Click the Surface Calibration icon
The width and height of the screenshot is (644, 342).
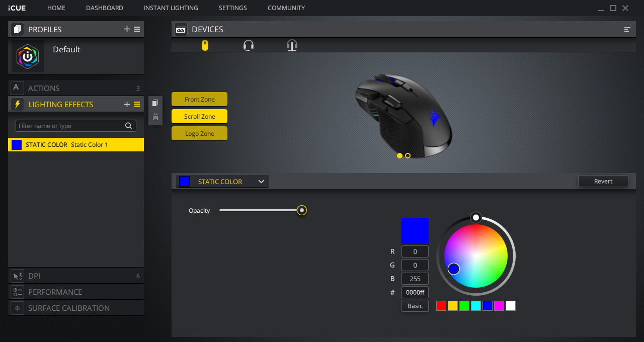pyautogui.click(x=17, y=308)
